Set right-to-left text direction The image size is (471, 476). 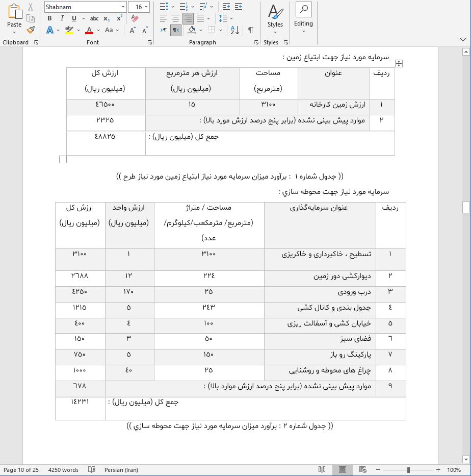tap(175, 30)
